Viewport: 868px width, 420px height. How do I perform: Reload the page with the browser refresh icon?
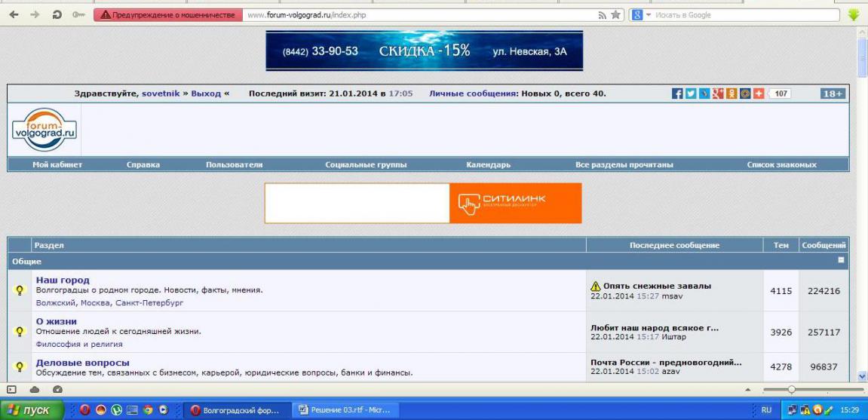point(57,14)
